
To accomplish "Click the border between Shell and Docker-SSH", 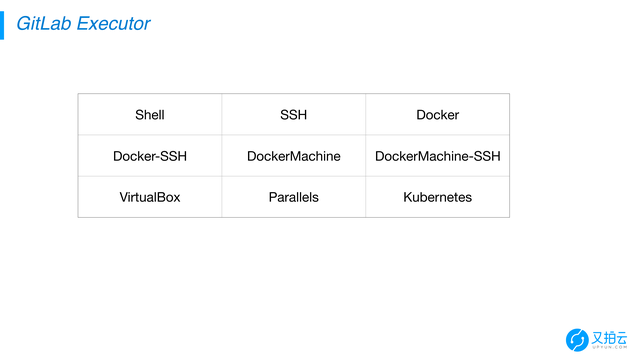I will [150, 135].
